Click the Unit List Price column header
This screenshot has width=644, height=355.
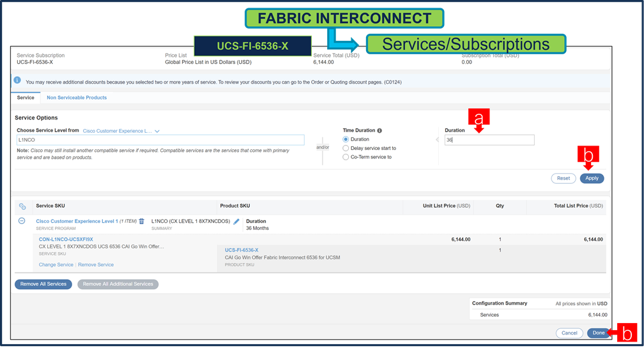[447, 206]
